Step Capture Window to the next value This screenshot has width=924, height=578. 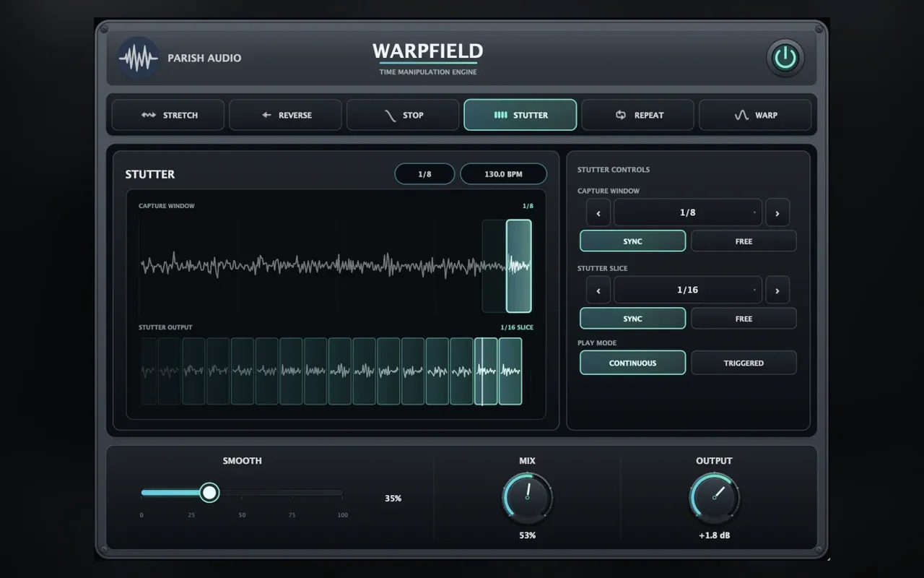click(x=777, y=213)
